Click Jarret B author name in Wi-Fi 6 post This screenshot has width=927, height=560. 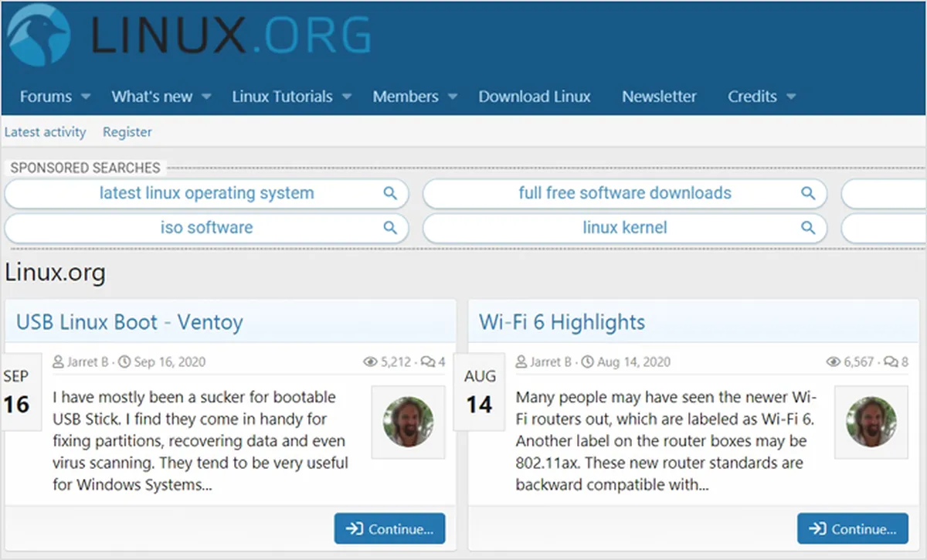click(x=551, y=361)
